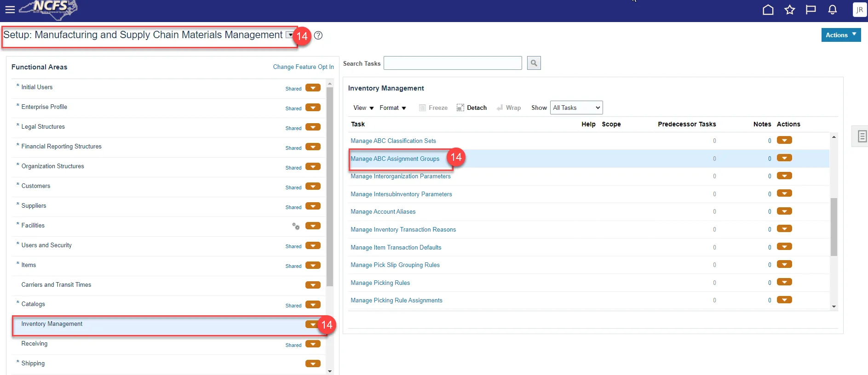
Task: Click the Detach table button
Action: pos(471,108)
